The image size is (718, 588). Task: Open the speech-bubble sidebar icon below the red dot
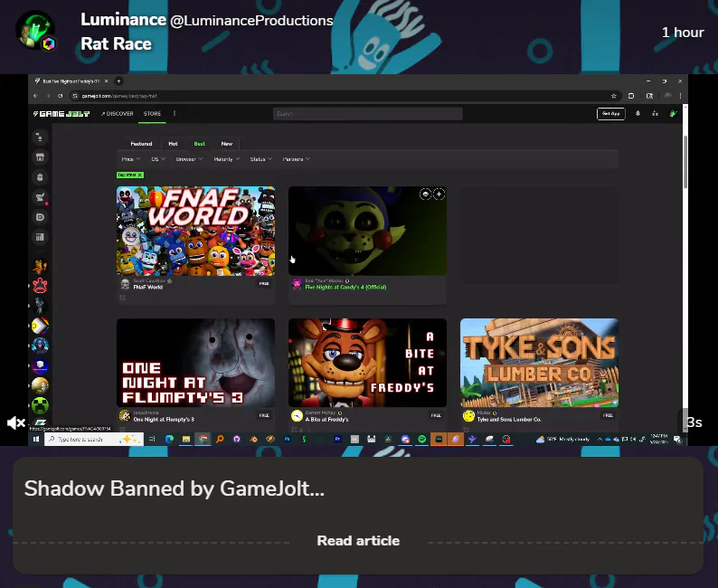click(x=40, y=217)
